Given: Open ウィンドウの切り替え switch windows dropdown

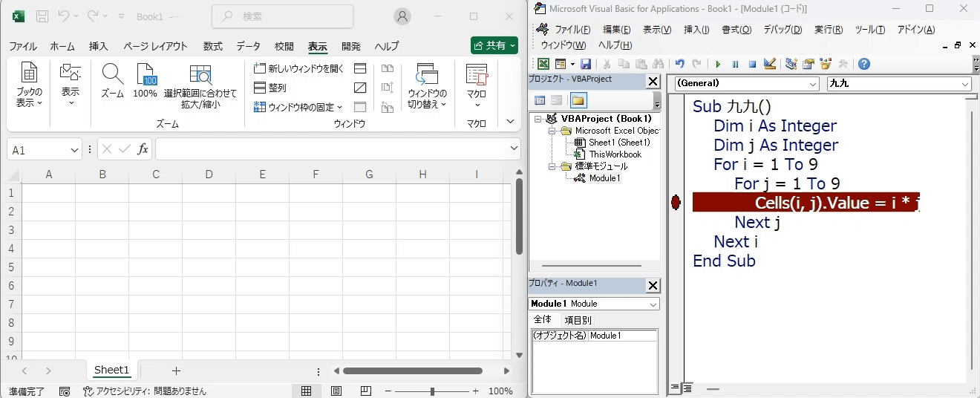Looking at the screenshot, I should [x=428, y=86].
